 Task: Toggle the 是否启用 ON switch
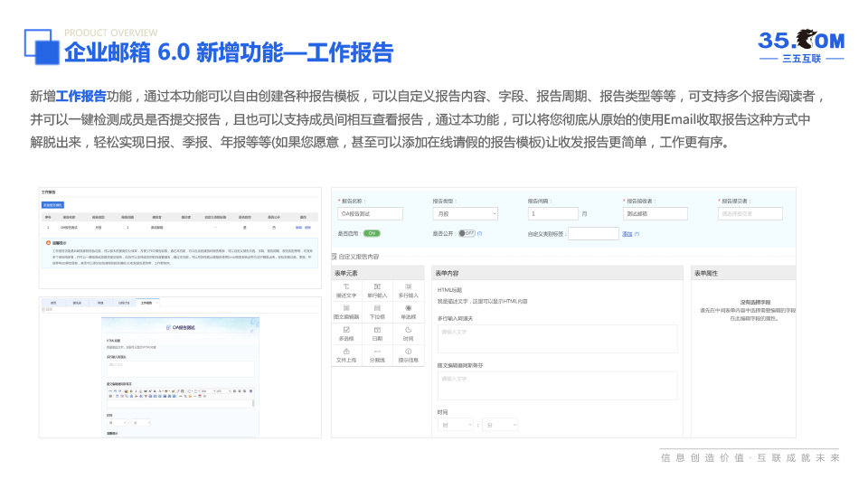(x=372, y=233)
